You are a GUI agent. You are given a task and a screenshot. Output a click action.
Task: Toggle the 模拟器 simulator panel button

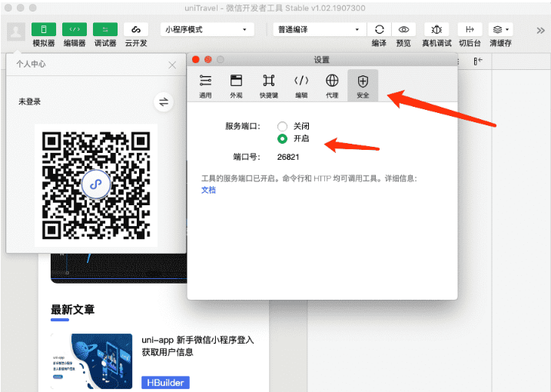tap(44, 29)
